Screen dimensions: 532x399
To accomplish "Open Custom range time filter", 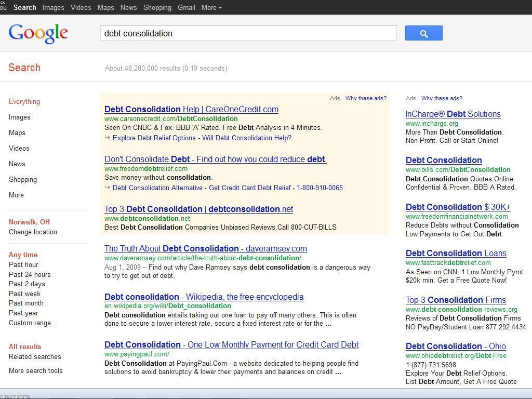I will [32, 323].
